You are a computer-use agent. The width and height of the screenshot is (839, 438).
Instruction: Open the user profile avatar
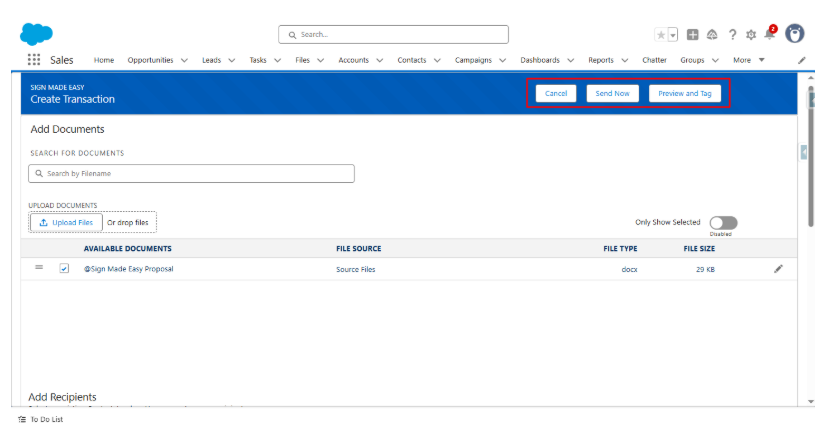point(795,34)
